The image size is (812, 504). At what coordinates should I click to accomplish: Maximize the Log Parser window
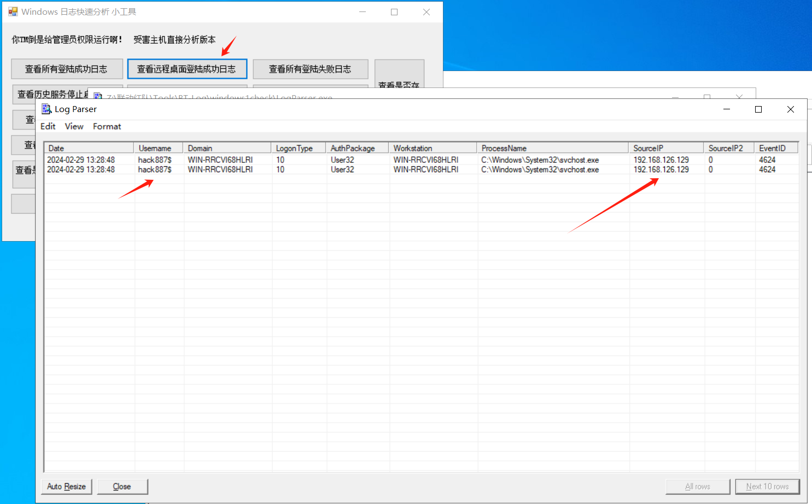click(758, 109)
